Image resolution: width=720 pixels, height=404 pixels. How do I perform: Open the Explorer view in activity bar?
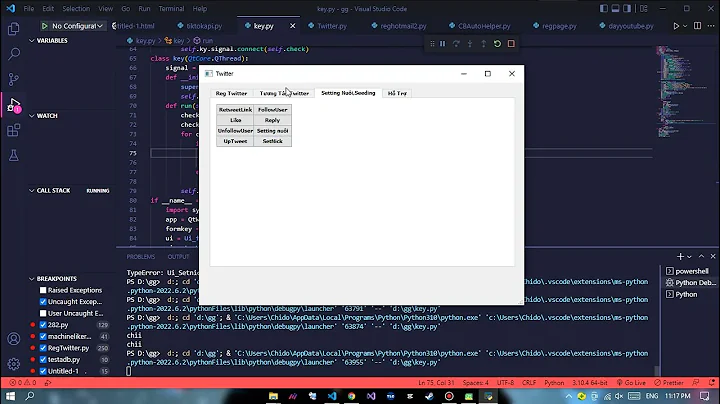(x=14, y=29)
